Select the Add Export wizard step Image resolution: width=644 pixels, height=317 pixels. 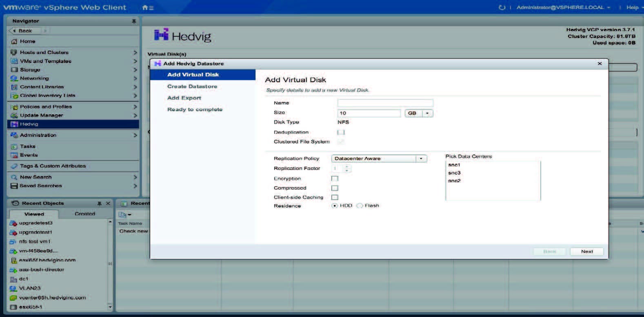184,98
